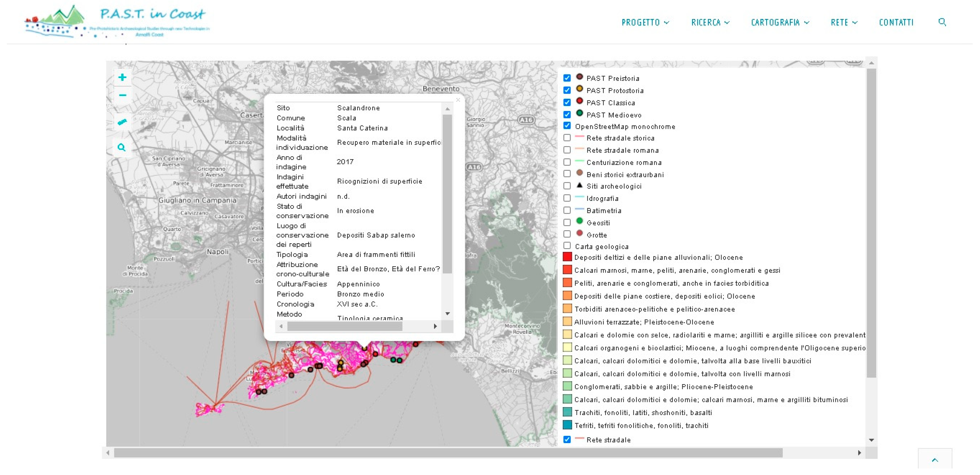Click the map zoom out minus button
980x475 pixels.
point(122,96)
